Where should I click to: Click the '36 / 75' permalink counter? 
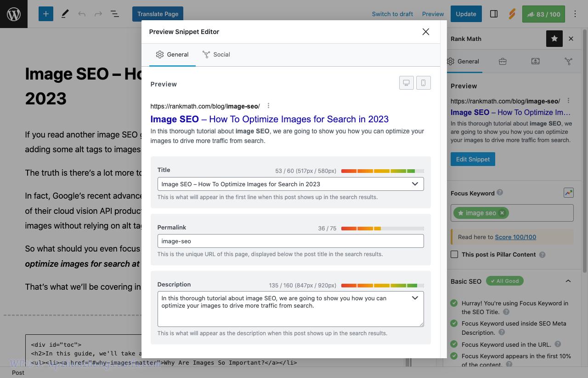tap(327, 228)
